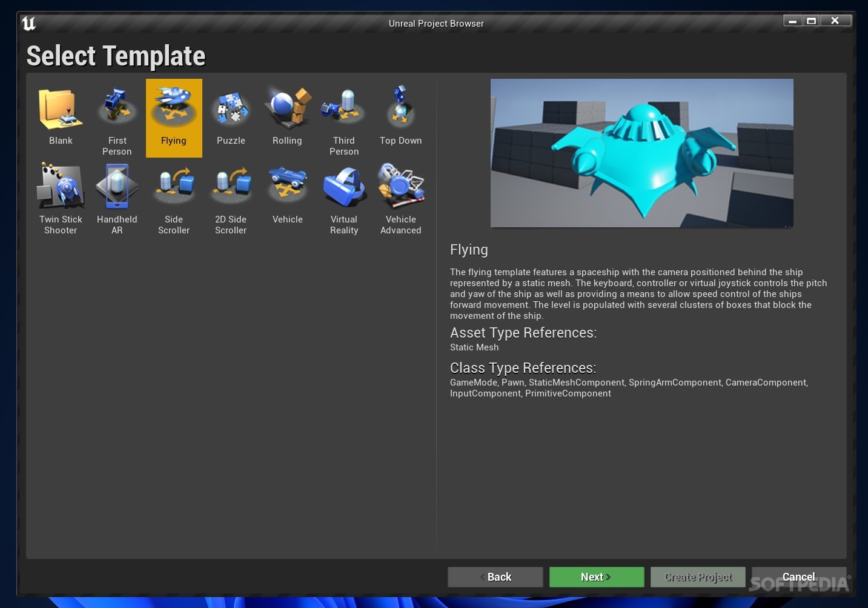Select the Rolling template
The width and height of the screenshot is (868, 608).
[287, 118]
